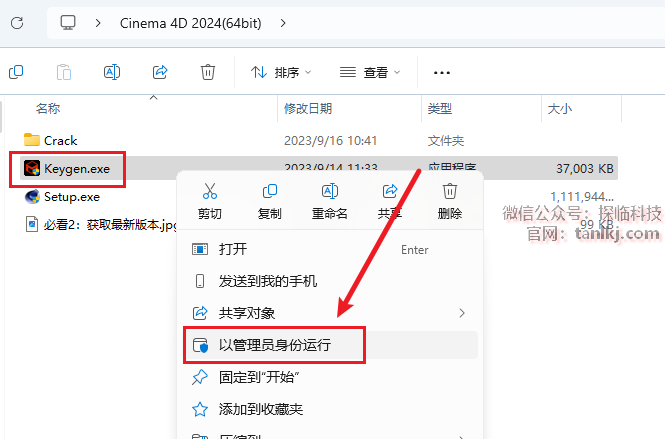Click the Cut icon in context menu
This screenshot has height=439, width=665.
(x=209, y=191)
